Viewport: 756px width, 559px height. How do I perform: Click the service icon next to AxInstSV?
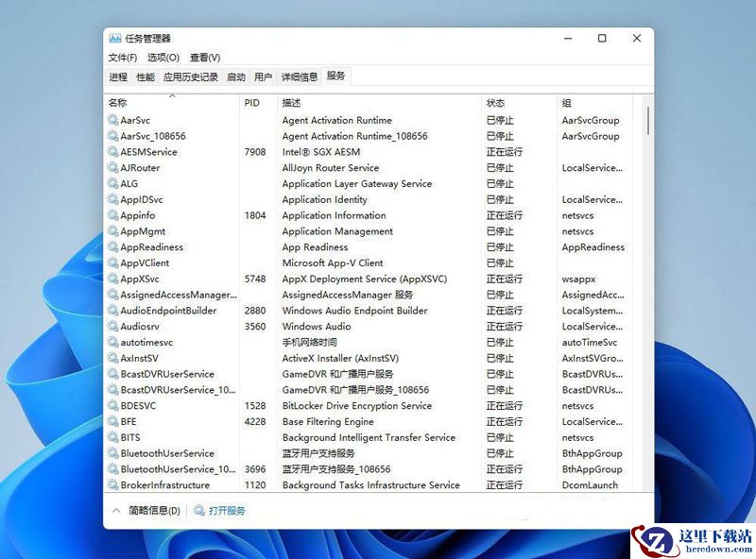[x=112, y=358]
